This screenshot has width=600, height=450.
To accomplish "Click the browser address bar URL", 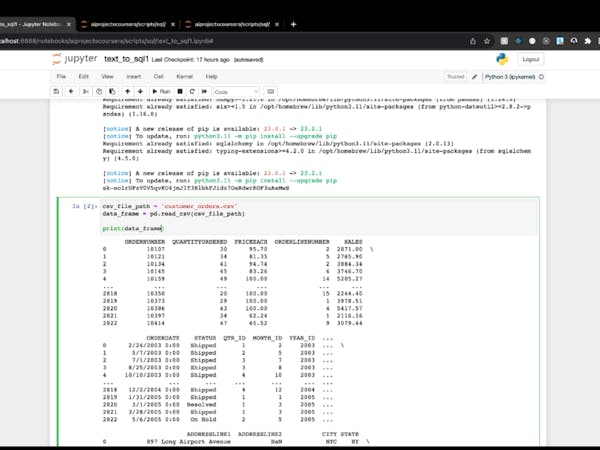I will coord(107,41).
